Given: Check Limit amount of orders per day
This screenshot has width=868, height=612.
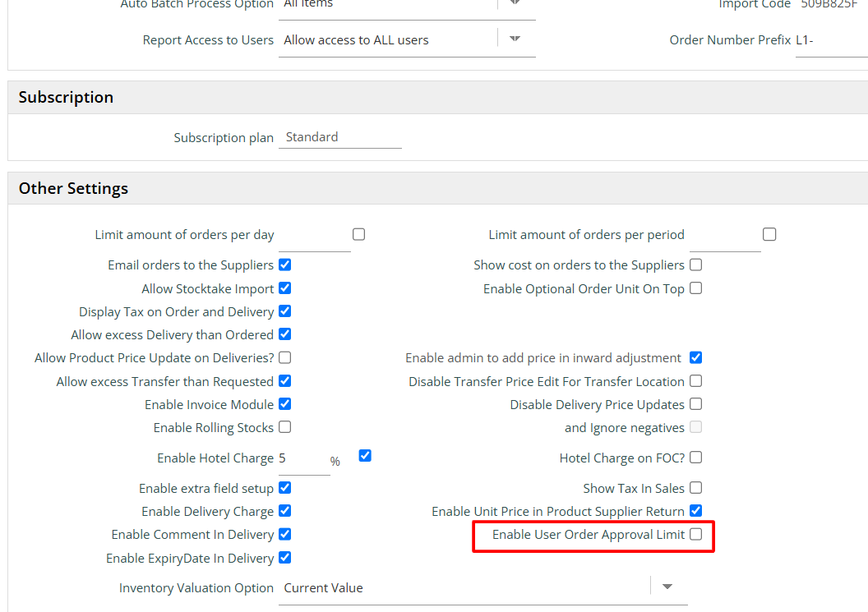Looking at the screenshot, I should 358,235.
